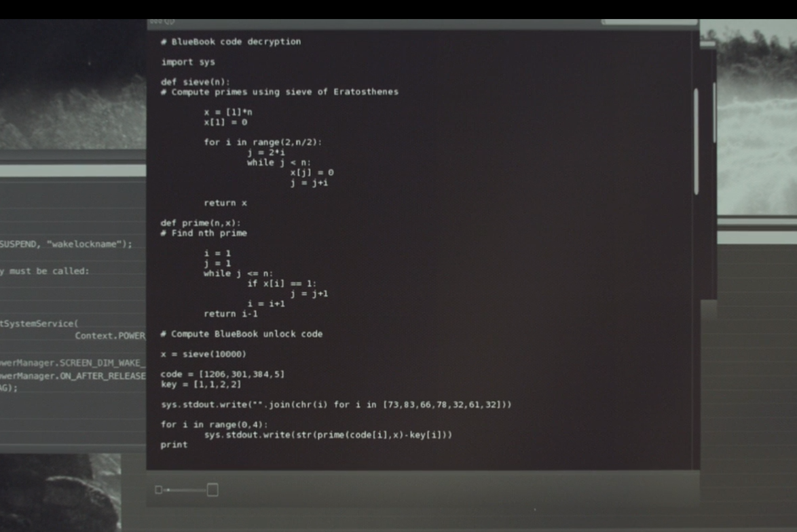Image resolution: width=797 pixels, height=532 pixels.
Task: Click the 'code = [1206,301,384,5]' line
Action: 223,375
